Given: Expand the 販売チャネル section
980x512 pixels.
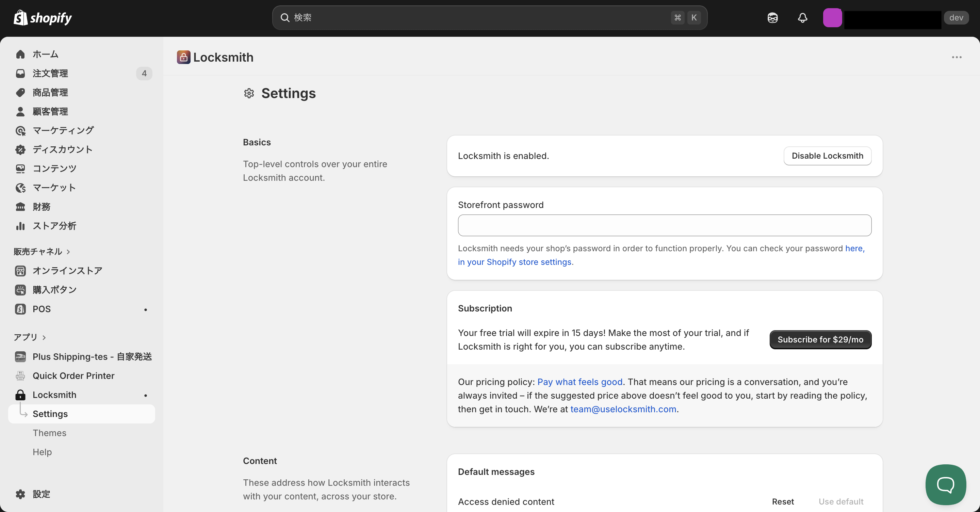Looking at the screenshot, I should point(42,252).
